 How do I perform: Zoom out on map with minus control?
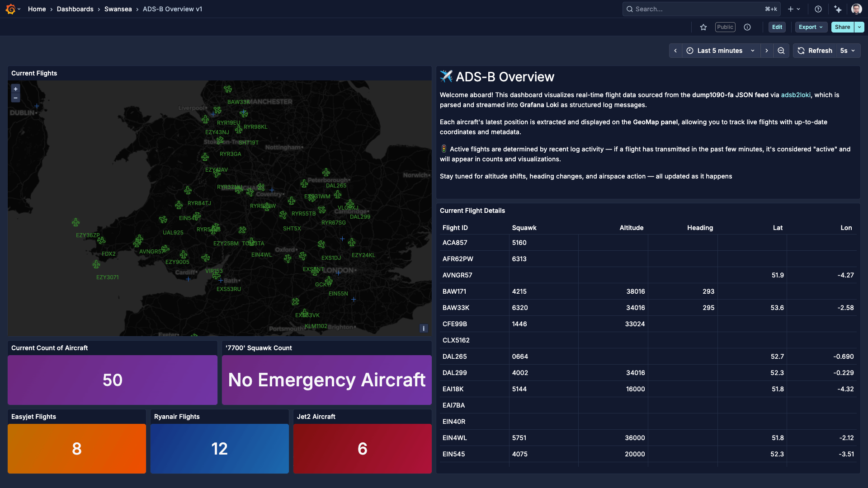point(15,98)
